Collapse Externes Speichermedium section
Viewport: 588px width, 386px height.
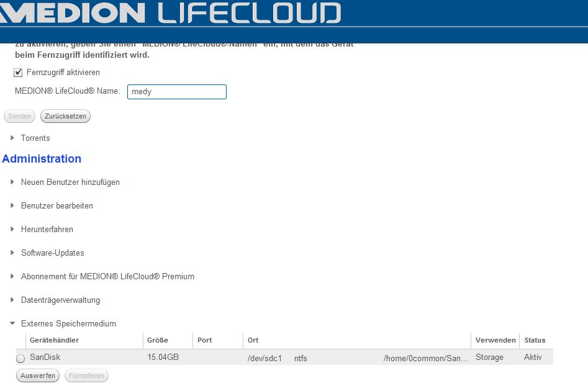coord(68,323)
